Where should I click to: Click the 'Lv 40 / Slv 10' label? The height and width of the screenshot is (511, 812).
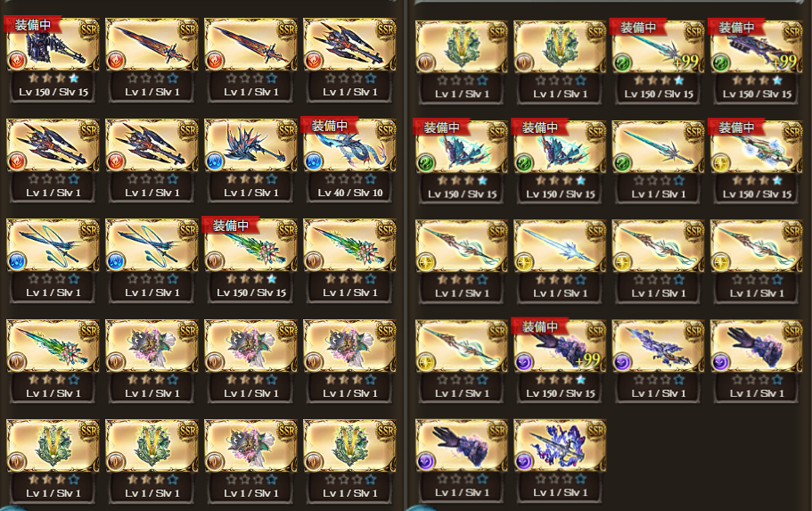tap(350, 193)
